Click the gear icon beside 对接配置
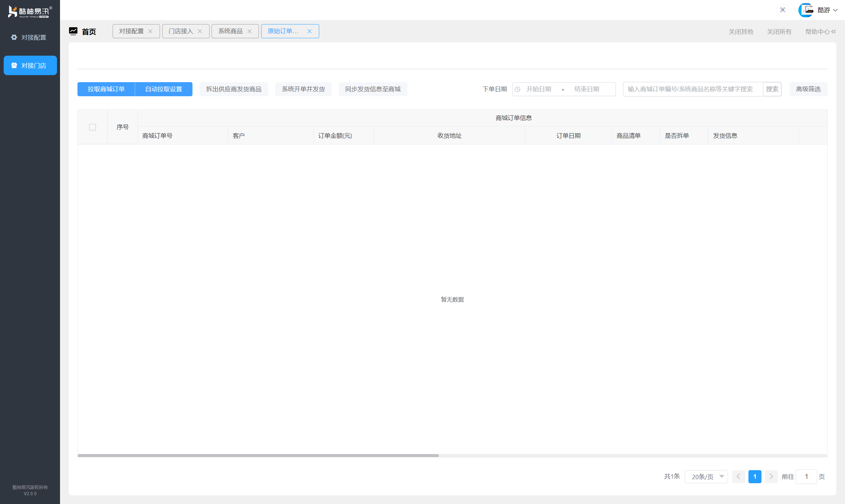 pyautogui.click(x=14, y=37)
